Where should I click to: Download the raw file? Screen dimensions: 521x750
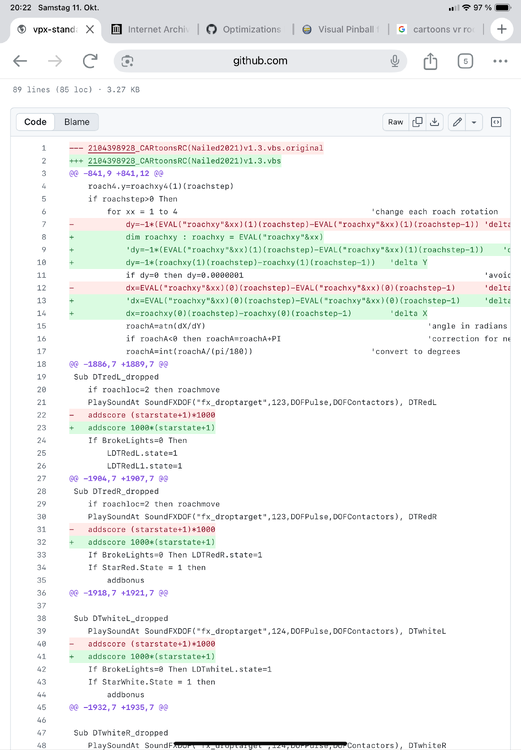point(434,122)
